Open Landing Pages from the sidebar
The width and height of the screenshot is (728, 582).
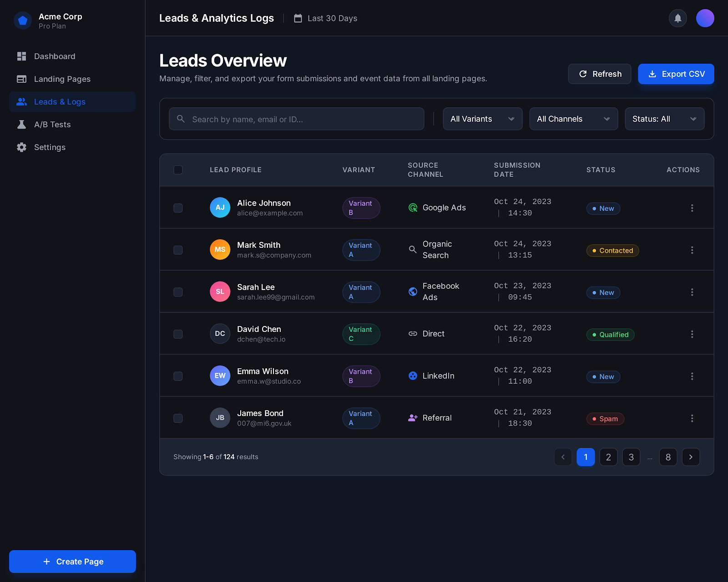click(x=62, y=79)
